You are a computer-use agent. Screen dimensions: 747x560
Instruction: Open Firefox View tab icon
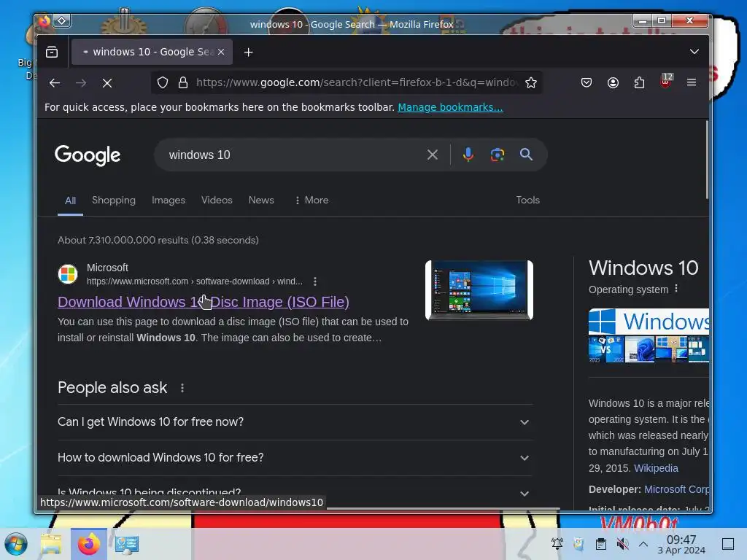click(x=52, y=52)
